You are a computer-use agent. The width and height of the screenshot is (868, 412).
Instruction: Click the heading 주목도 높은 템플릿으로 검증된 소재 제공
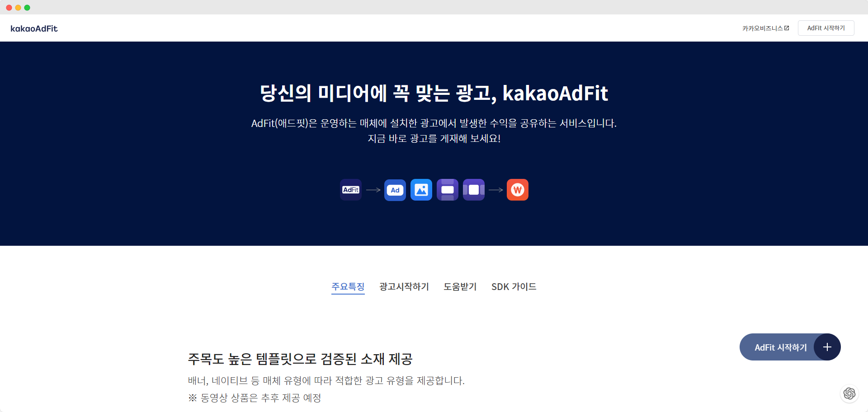point(300,359)
